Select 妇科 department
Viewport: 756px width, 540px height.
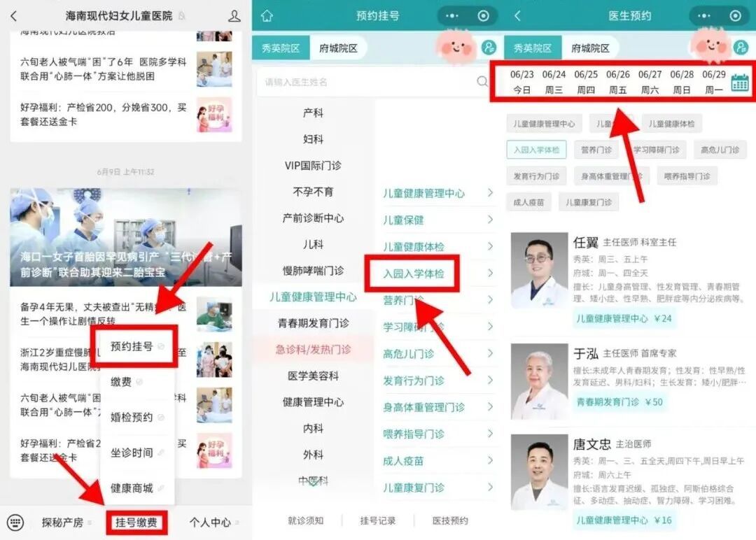tap(313, 139)
